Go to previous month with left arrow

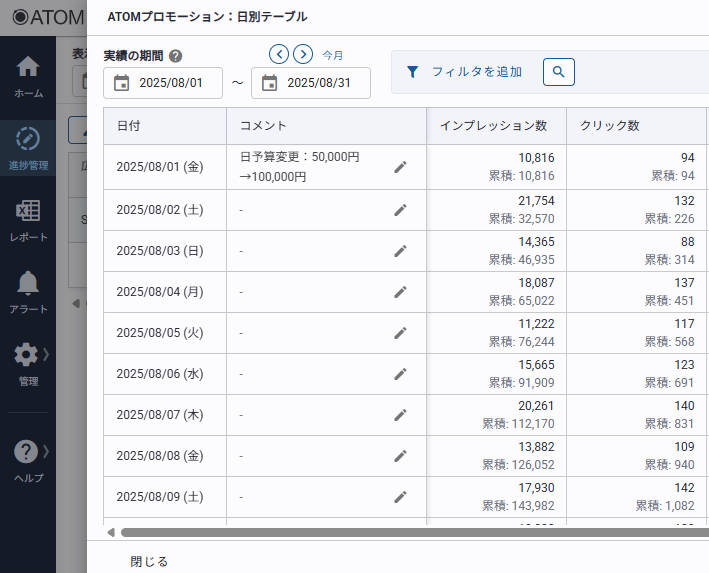point(279,54)
